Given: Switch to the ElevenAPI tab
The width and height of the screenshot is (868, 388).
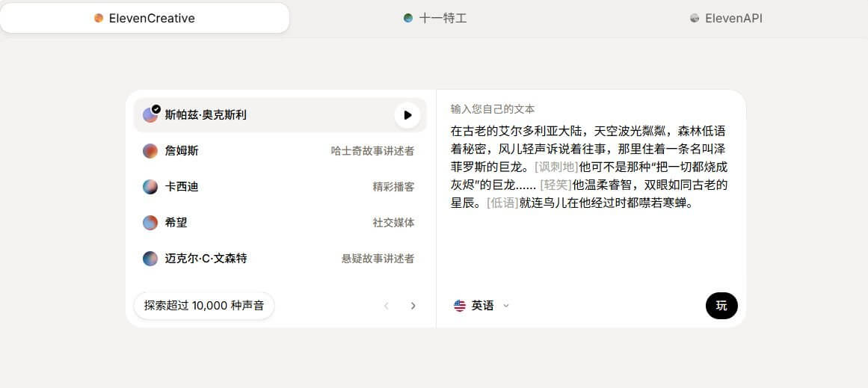Looking at the screenshot, I should (x=726, y=18).
